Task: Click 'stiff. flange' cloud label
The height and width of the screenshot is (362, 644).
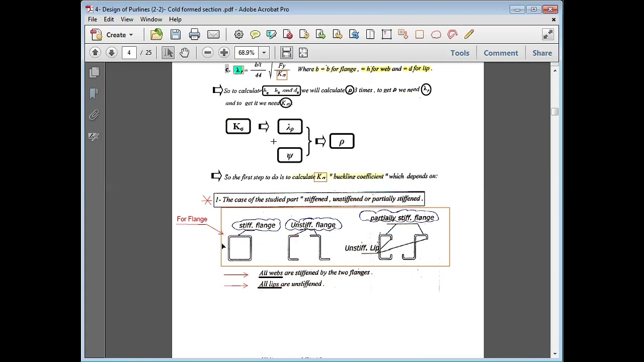Action: [x=257, y=225]
